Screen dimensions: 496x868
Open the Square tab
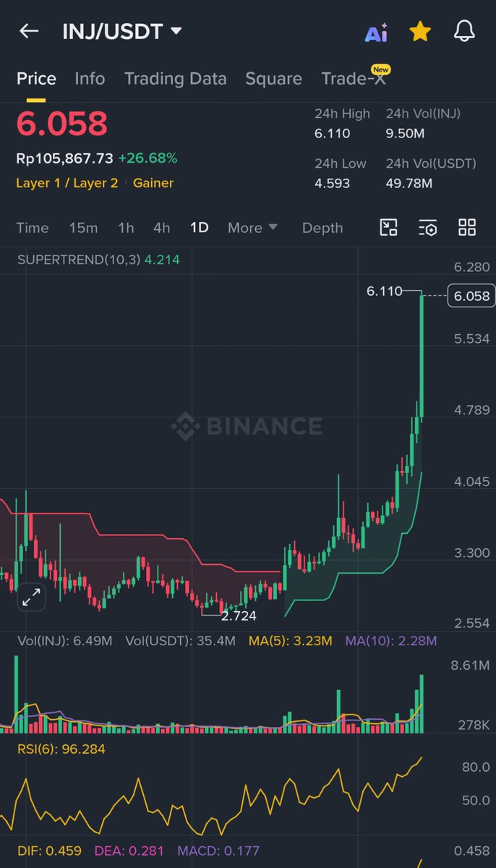click(273, 78)
